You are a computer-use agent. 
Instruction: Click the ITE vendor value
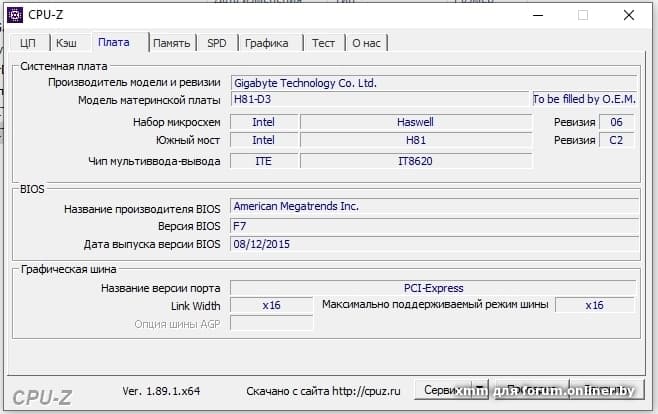tap(264, 161)
